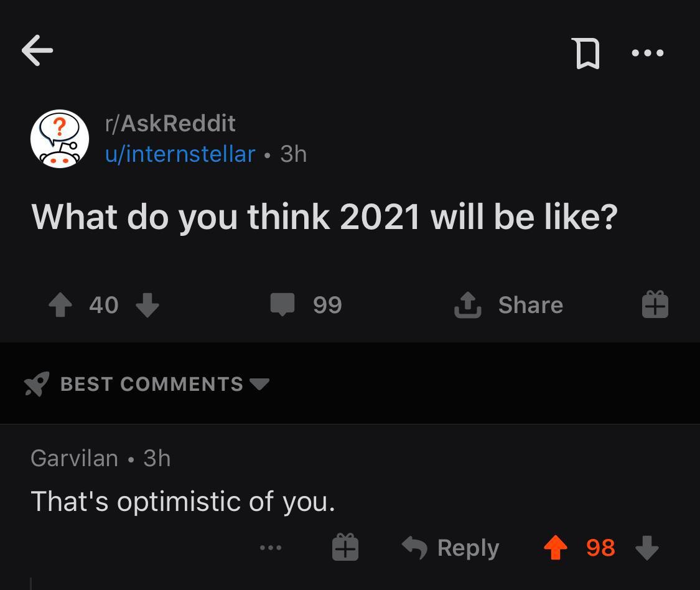700x590 pixels.
Task: Open the post's 99 comments
Action: pyautogui.click(x=306, y=305)
